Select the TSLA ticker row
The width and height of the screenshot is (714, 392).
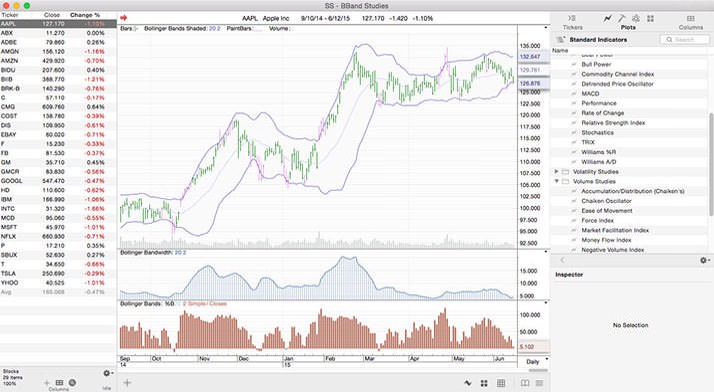click(x=58, y=273)
